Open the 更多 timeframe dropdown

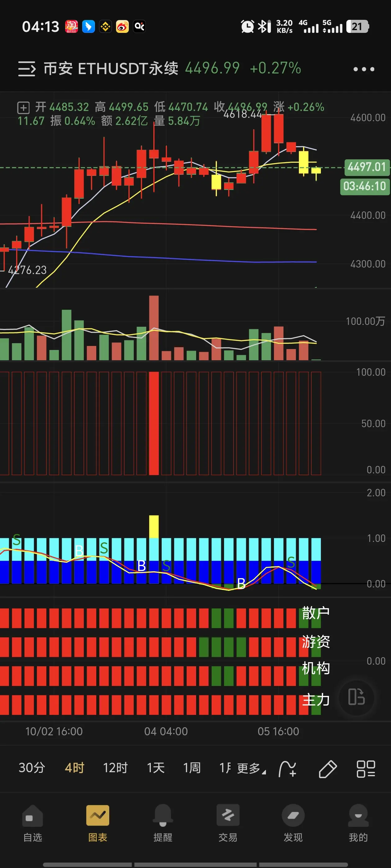[251, 768]
